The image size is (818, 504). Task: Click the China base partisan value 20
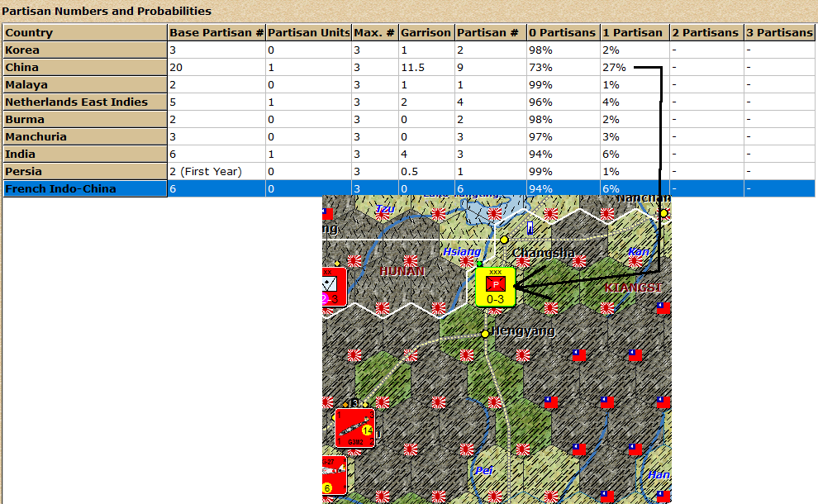216,67
